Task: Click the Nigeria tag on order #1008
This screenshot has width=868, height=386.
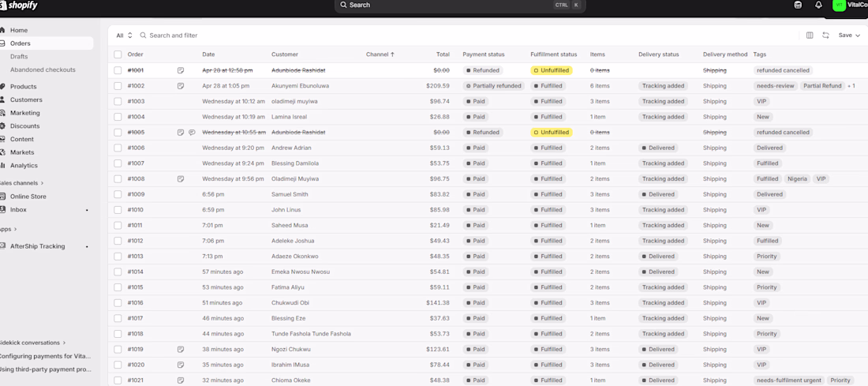Action: click(798, 179)
